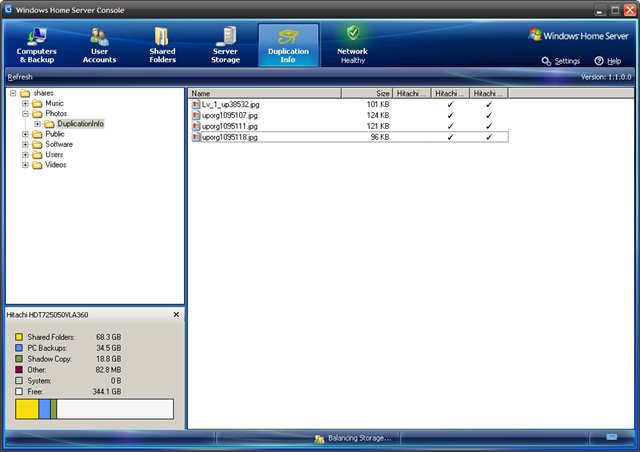Close the Hitachi HDT725050VLA360 disk panel
This screenshot has width=640, height=452.
[x=176, y=314]
